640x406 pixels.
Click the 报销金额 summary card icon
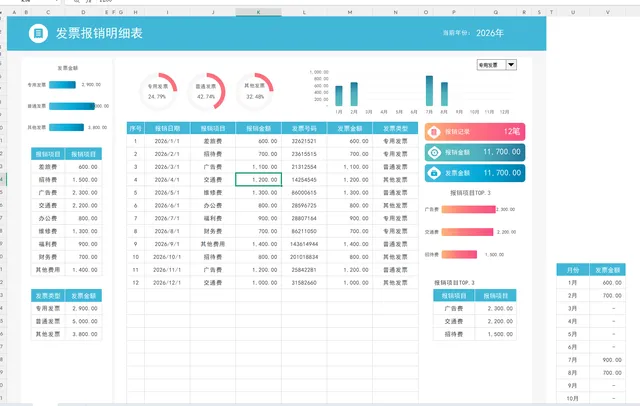tap(434, 152)
